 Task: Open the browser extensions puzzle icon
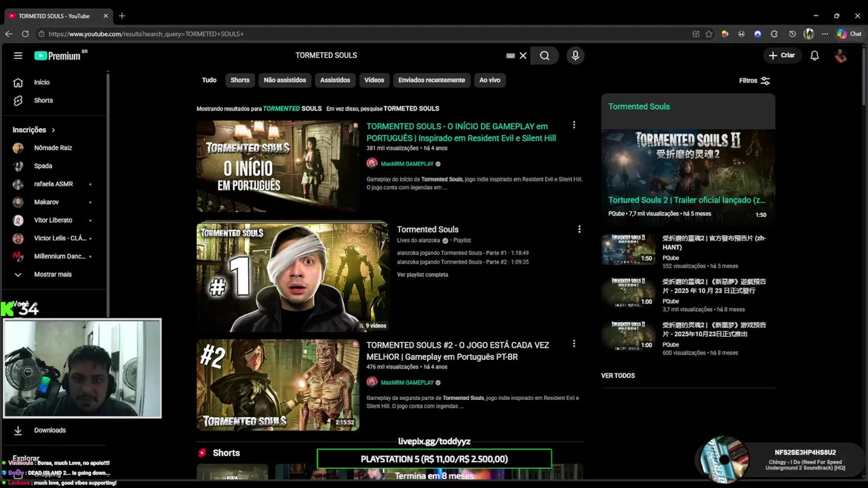774,34
